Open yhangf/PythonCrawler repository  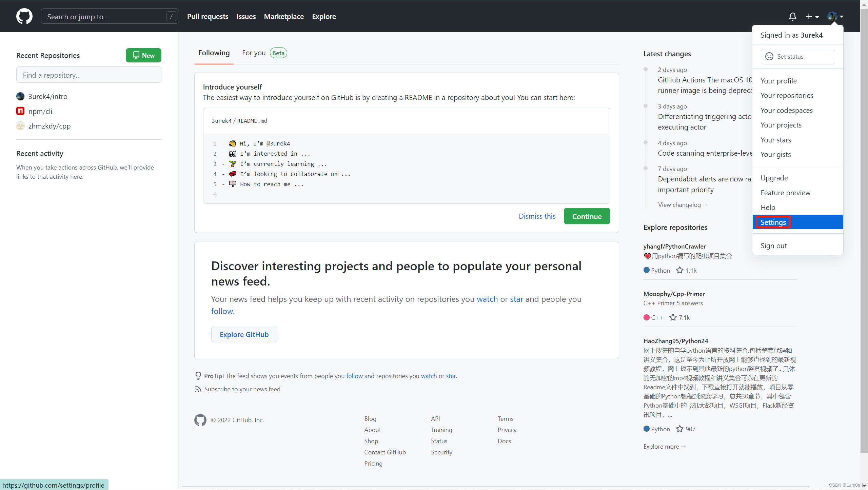tap(674, 246)
